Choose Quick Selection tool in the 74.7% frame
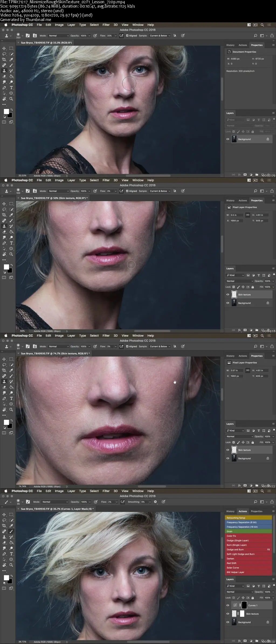Image resolution: width=276 pixels, height=644 pixels. pyautogui.click(x=11, y=365)
